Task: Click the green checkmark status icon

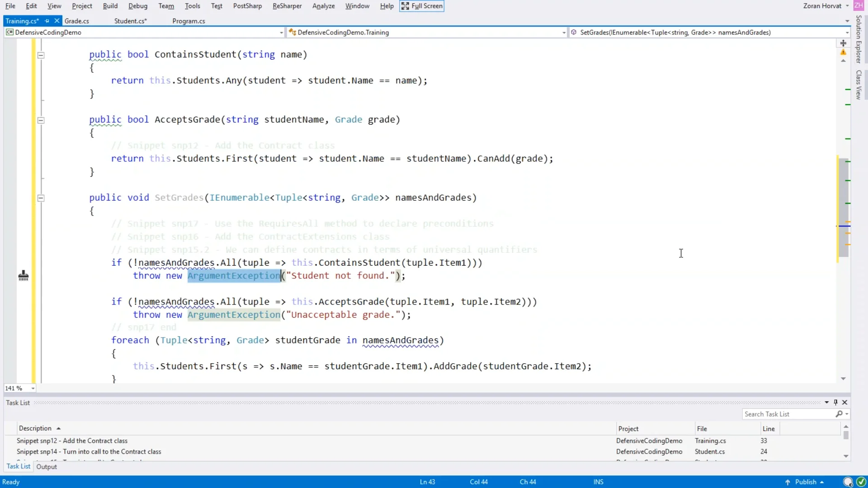Action: pos(861,482)
